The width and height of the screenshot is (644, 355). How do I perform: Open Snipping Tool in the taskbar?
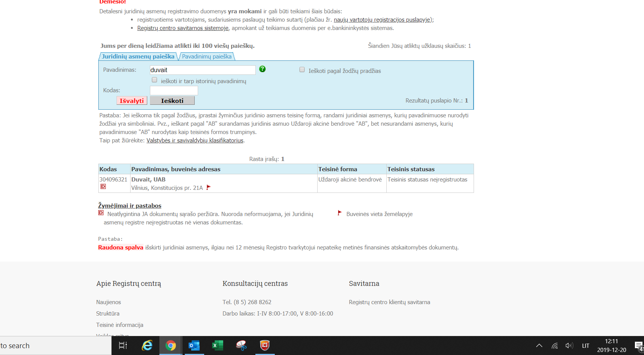point(241,346)
